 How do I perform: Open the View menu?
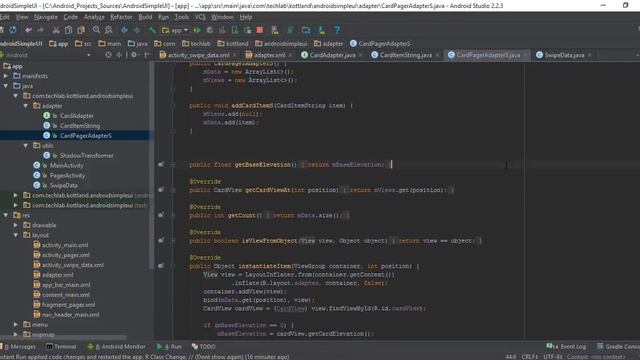(22, 17)
